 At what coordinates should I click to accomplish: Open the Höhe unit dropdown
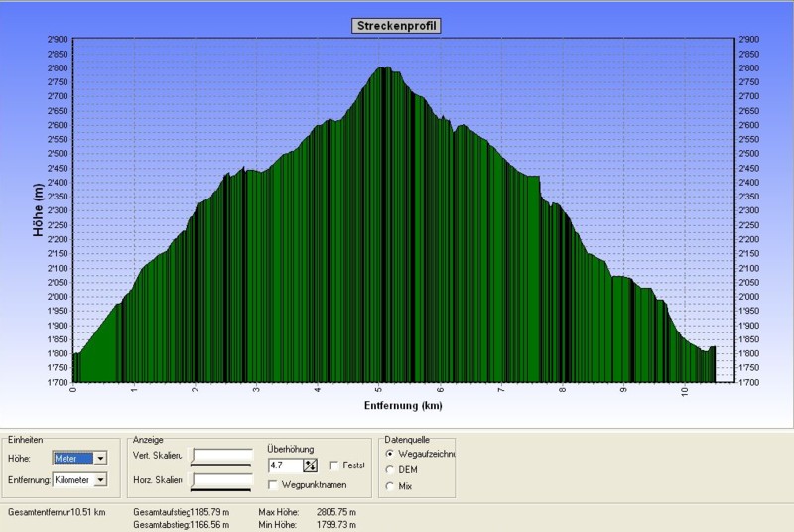tap(100, 458)
